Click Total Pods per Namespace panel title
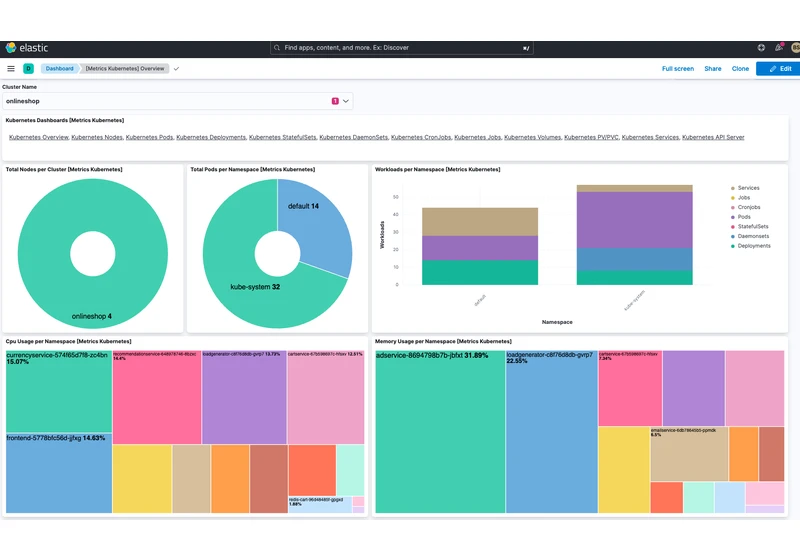This screenshot has height=560, width=800. [x=253, y=169]
